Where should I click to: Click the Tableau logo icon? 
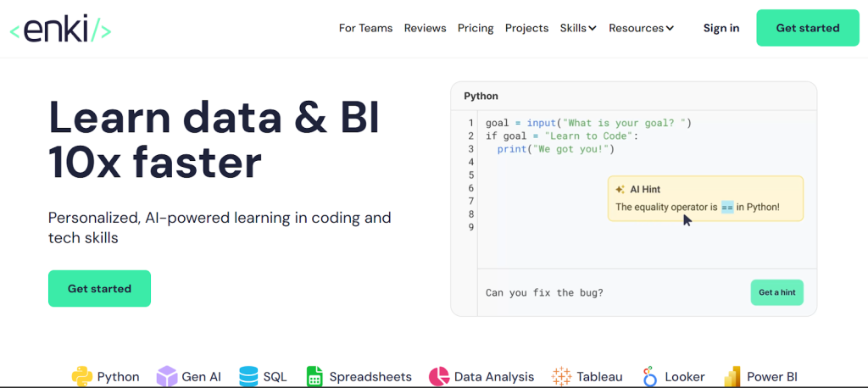point(561,376)
